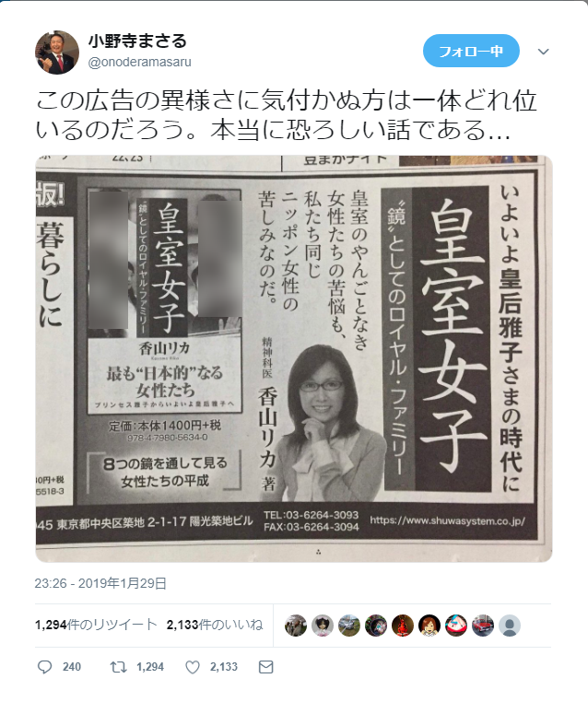Enlarge the newspaper advertisement photo
The image size is (588, 702).
(x=294, y=358)
